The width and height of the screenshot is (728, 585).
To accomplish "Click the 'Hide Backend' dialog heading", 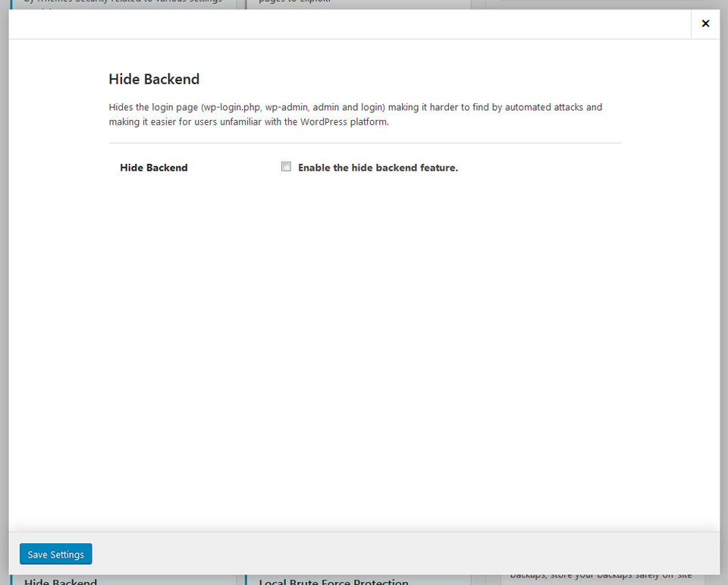I will (x=154, y=79).
